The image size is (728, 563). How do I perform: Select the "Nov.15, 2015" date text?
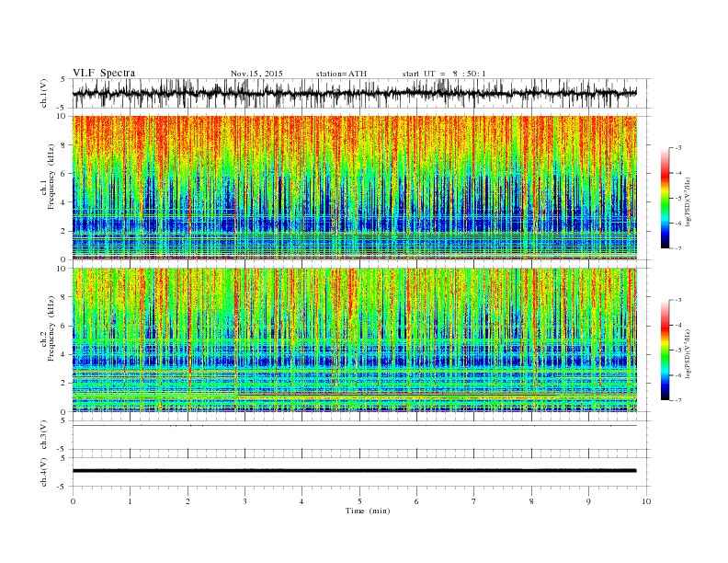point(256,74)
